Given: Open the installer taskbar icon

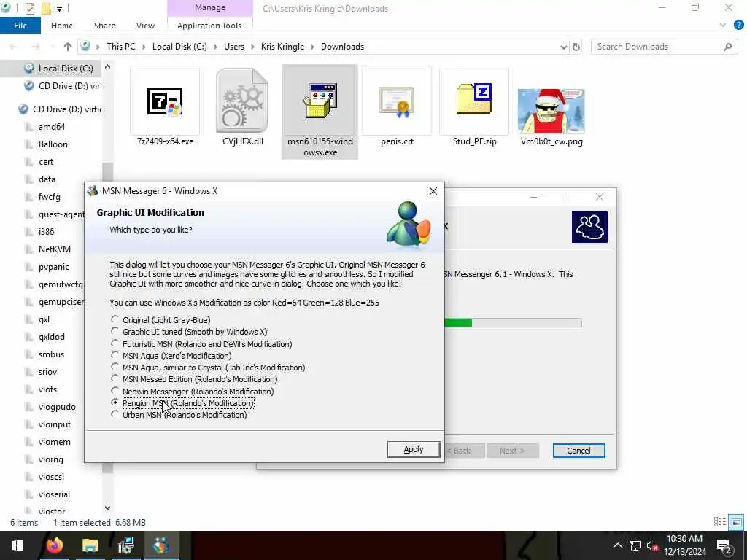Looking at the screenshot, I should (x=125, y=545).
